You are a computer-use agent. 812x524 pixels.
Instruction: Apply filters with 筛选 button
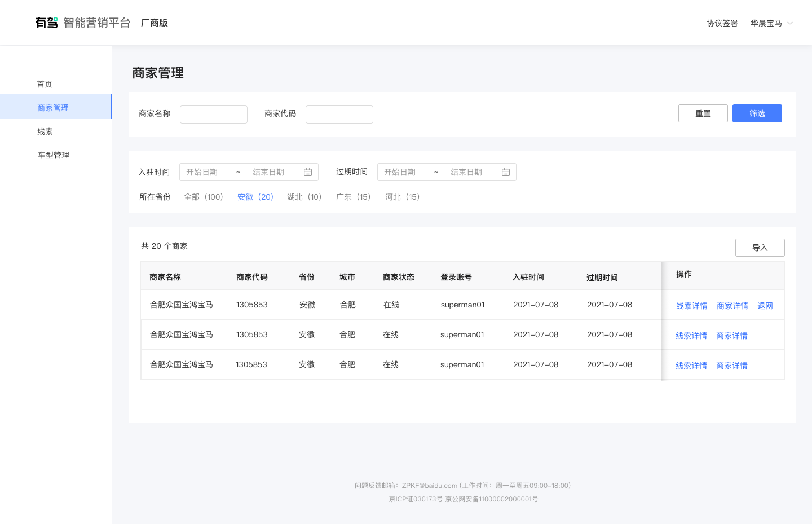[757, 113]
